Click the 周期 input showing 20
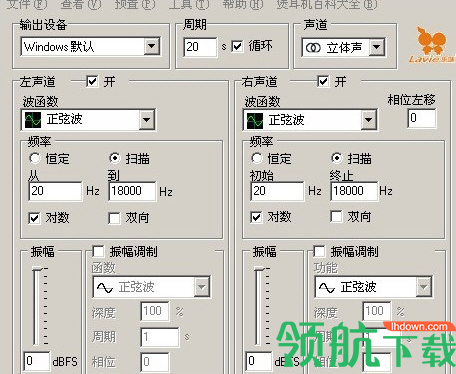This screenshot has width=456, height=374. (200, 47)
